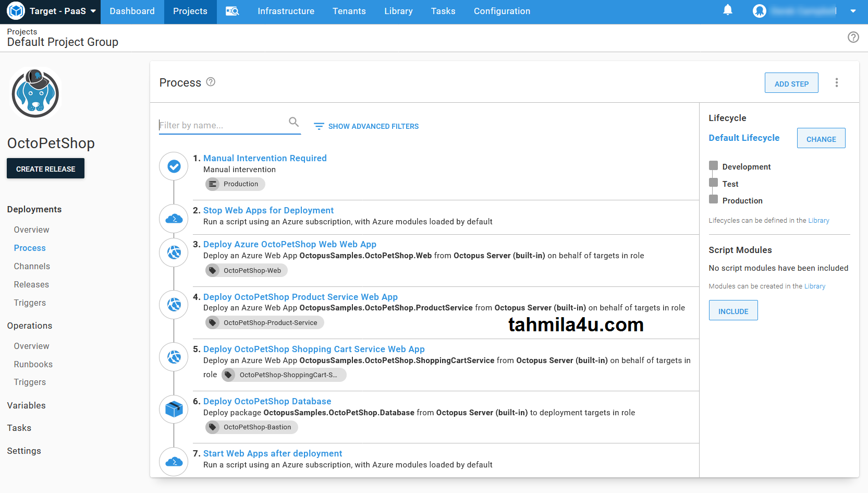Click Shopping Cart Service step icon
This screenshot has height=493, width=868.
click(174, 357)
